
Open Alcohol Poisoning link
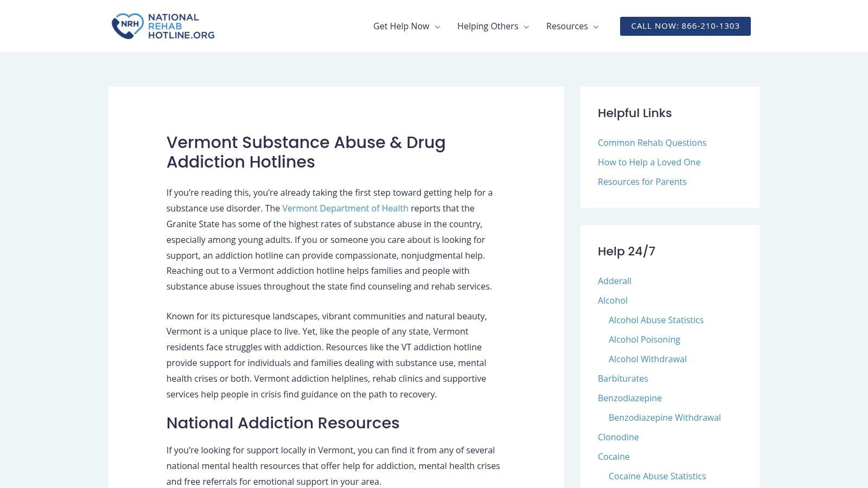pyautogui.click(x=644, y=339)
